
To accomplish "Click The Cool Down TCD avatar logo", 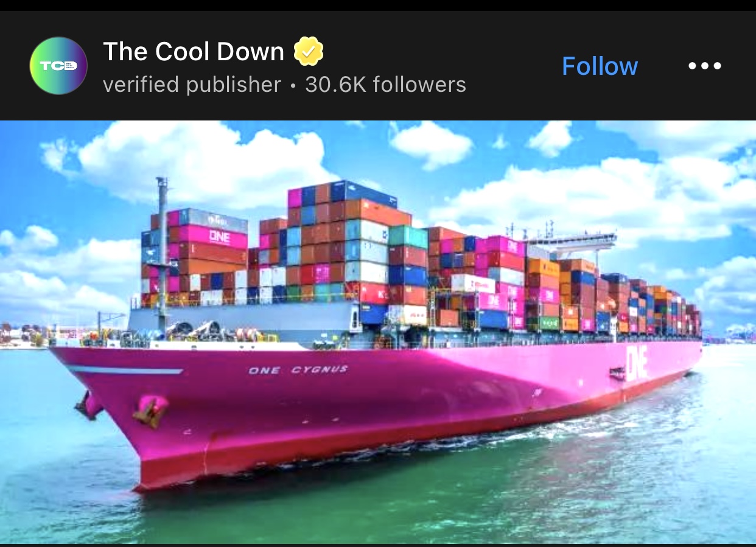I will point(58,66).
